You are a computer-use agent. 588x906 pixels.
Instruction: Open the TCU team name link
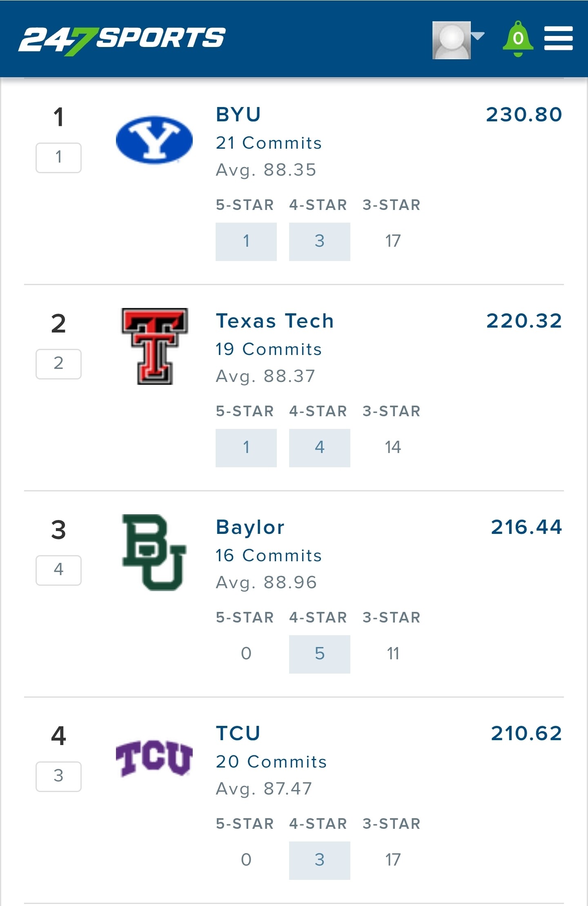click(x=238, y=733)
